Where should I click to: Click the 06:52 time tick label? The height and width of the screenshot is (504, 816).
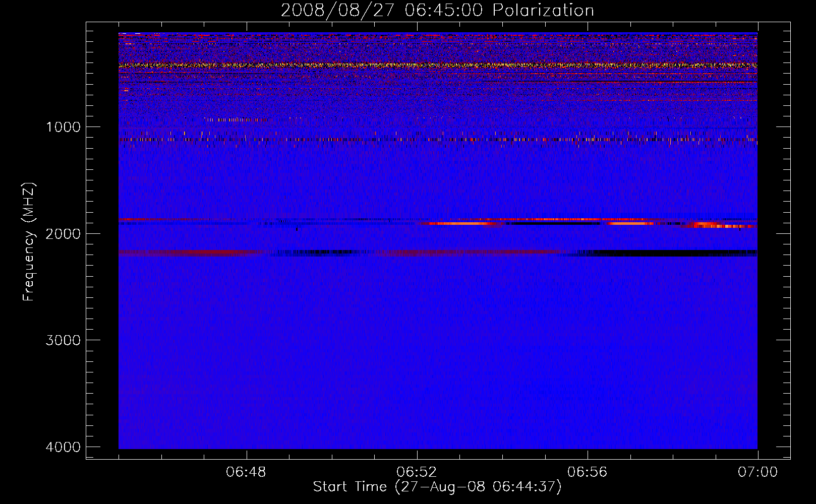coord(417,472)
